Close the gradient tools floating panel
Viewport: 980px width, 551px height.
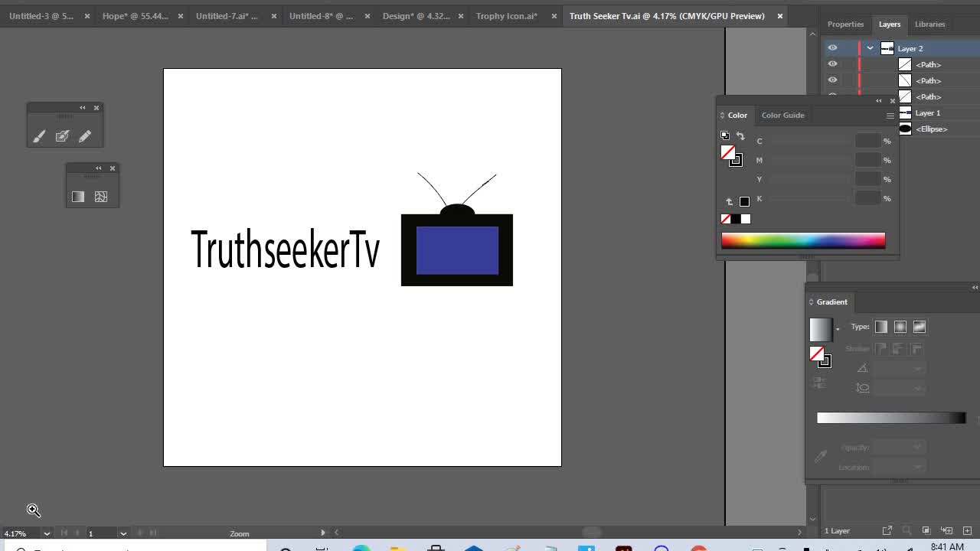pos(113,168)
